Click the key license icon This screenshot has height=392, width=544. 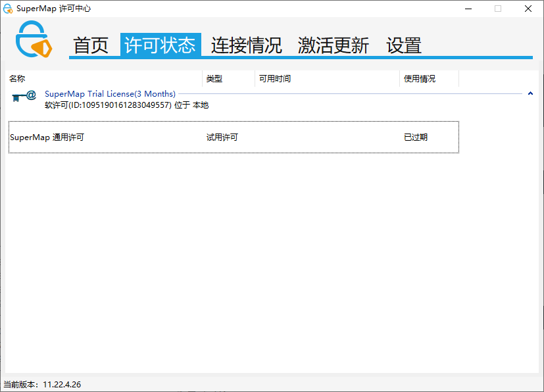(24, 96)
